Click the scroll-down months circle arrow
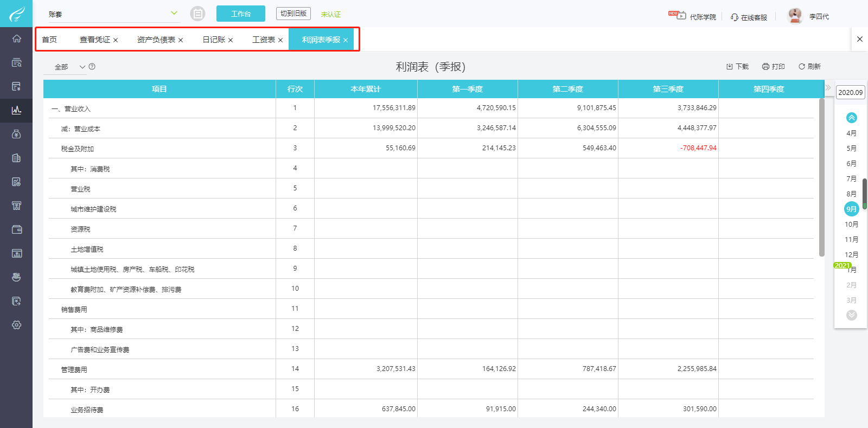The width and height of the screenshot is (868, 428). pos(852,315)
